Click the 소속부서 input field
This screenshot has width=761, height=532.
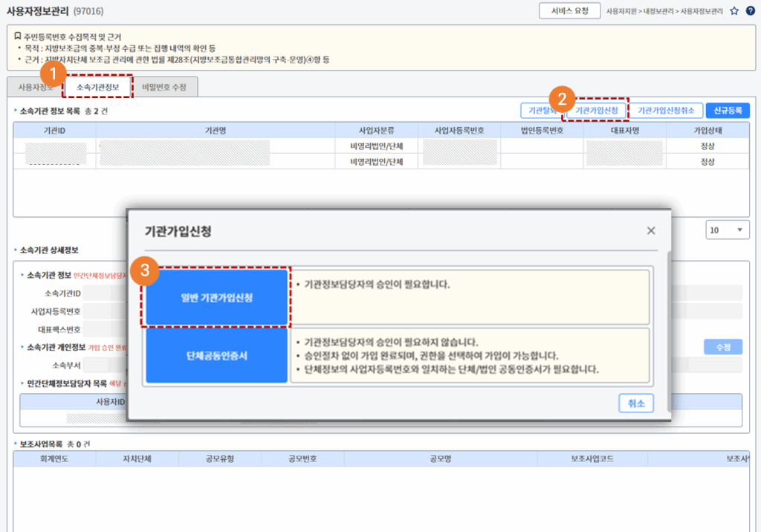(x=104, y=365)
